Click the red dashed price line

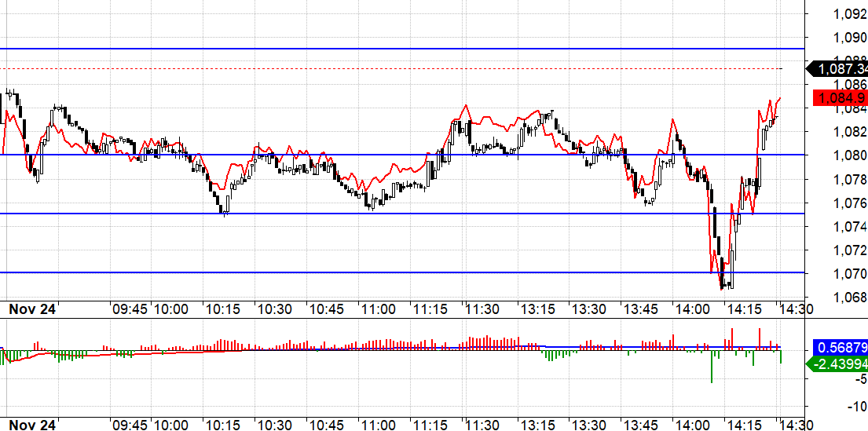[x=390, y=68]
